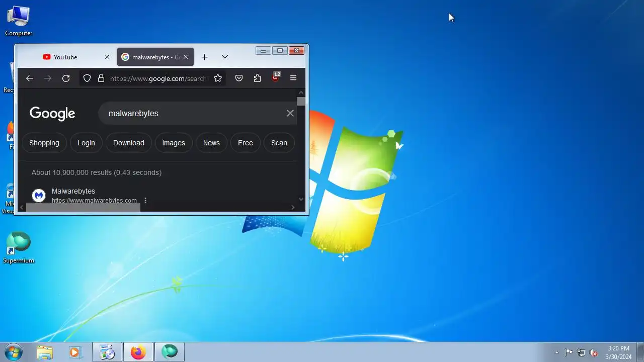
Task: Click the Supermium taskbar button
Action: 170,352
